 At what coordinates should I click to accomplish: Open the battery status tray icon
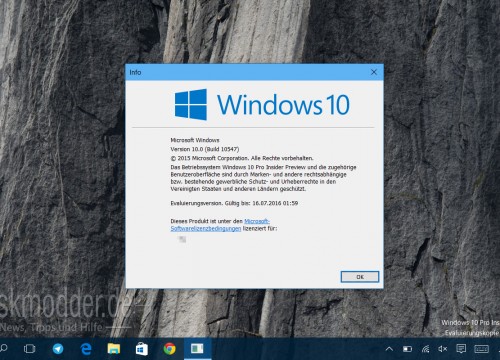[x=407, y=349]
